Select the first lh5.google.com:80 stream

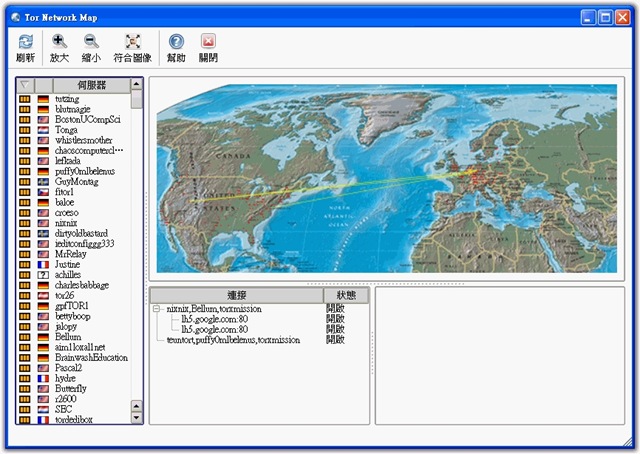[215, 319]
